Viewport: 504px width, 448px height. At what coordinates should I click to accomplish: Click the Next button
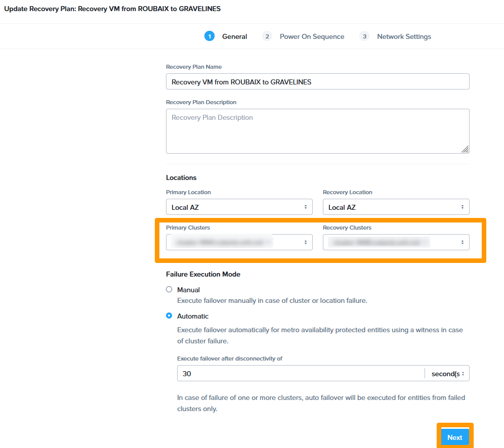pyautogui.click(x=454, y=437)
